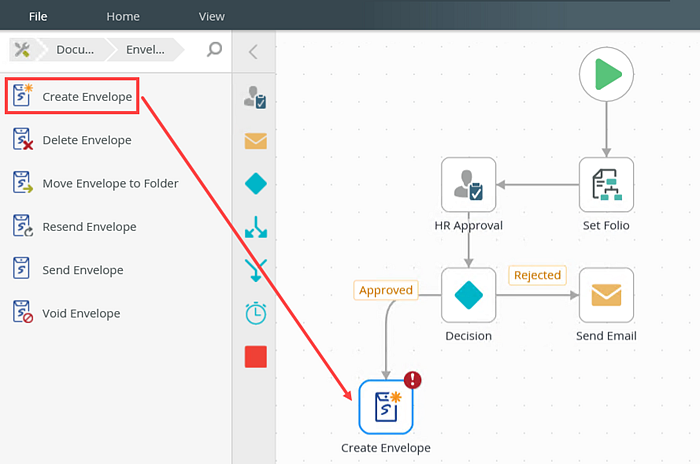
Task: Open the File menu
Action: click(x=38, y=16)
